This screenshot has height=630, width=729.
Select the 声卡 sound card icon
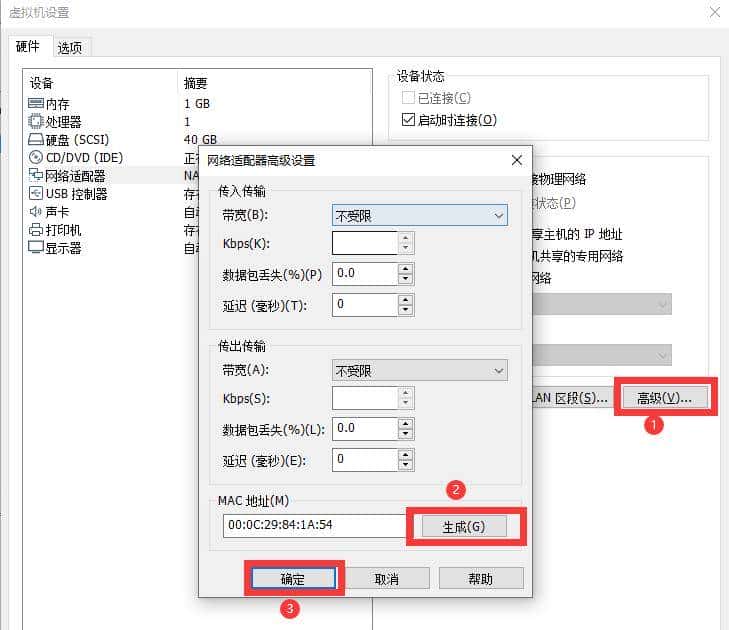click(36, 212)
